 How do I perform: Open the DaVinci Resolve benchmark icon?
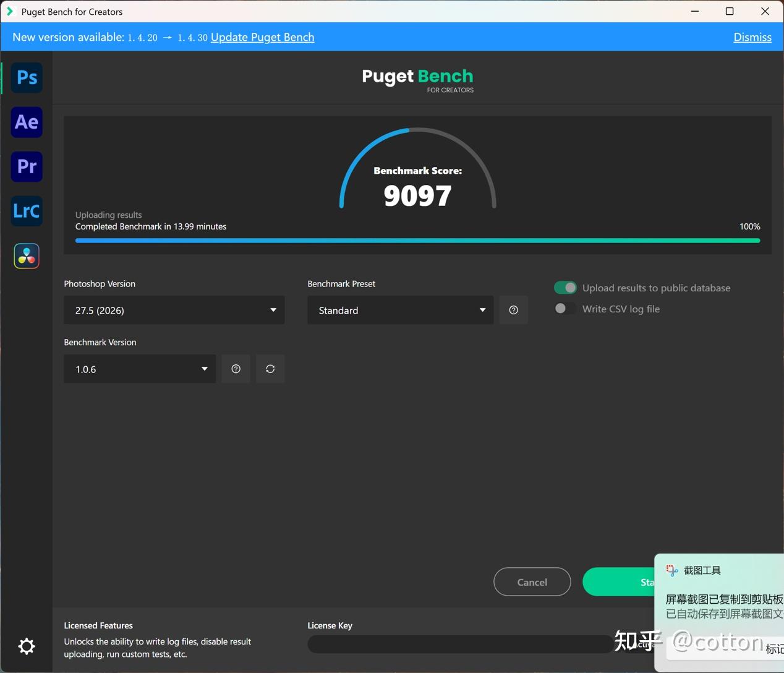(27, 255)
